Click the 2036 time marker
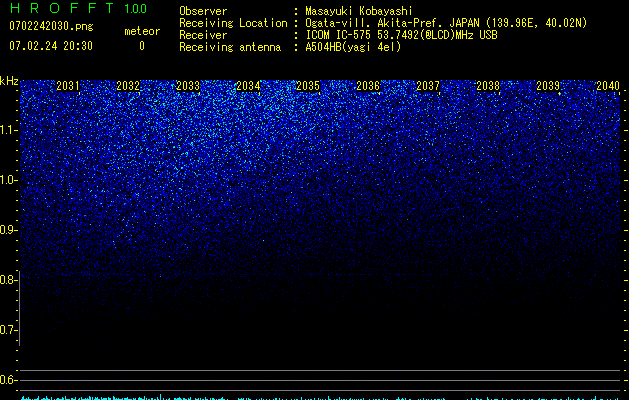 [368, 86]
